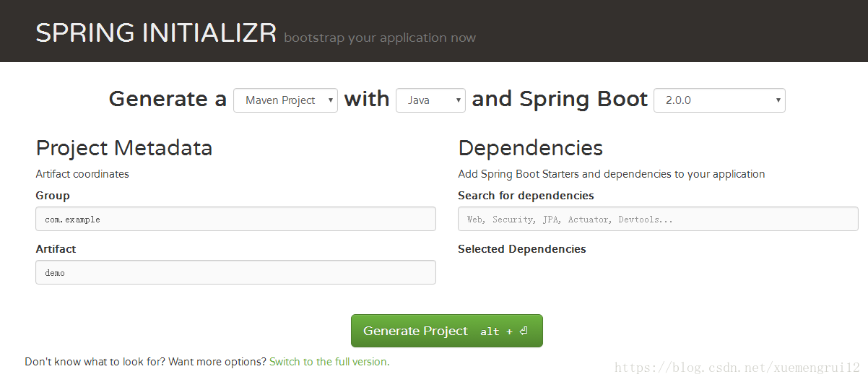
Task: Click the enter-key icon on Generate Project
Action: pos(524,331)
